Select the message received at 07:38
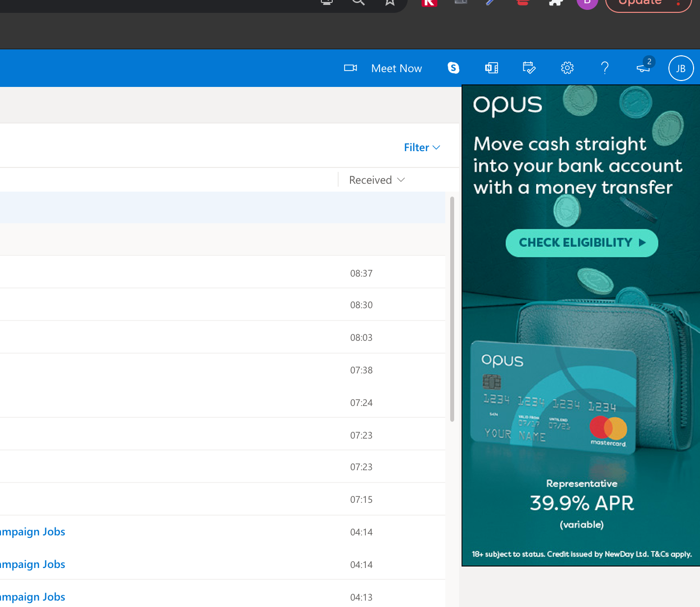This screenshot has height=607, width=700. click(x=223, y=369)
